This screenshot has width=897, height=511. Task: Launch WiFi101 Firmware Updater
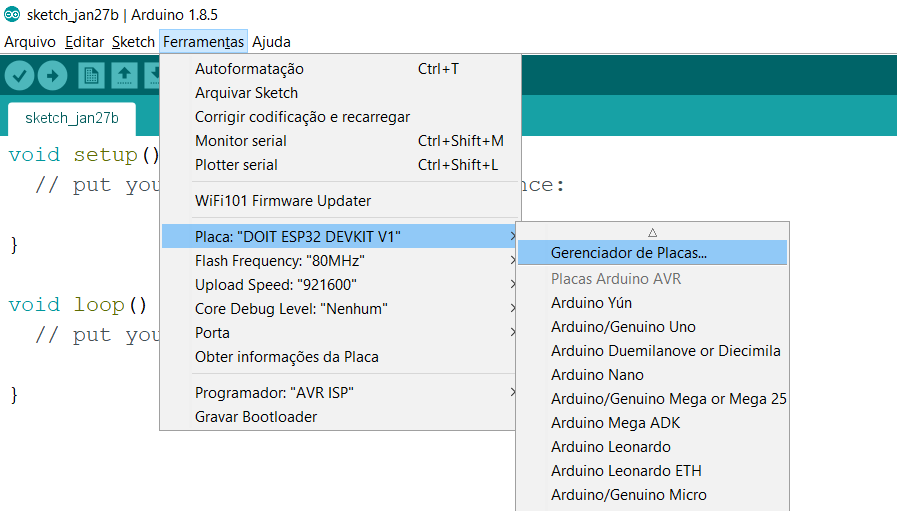tap(340, 201)
